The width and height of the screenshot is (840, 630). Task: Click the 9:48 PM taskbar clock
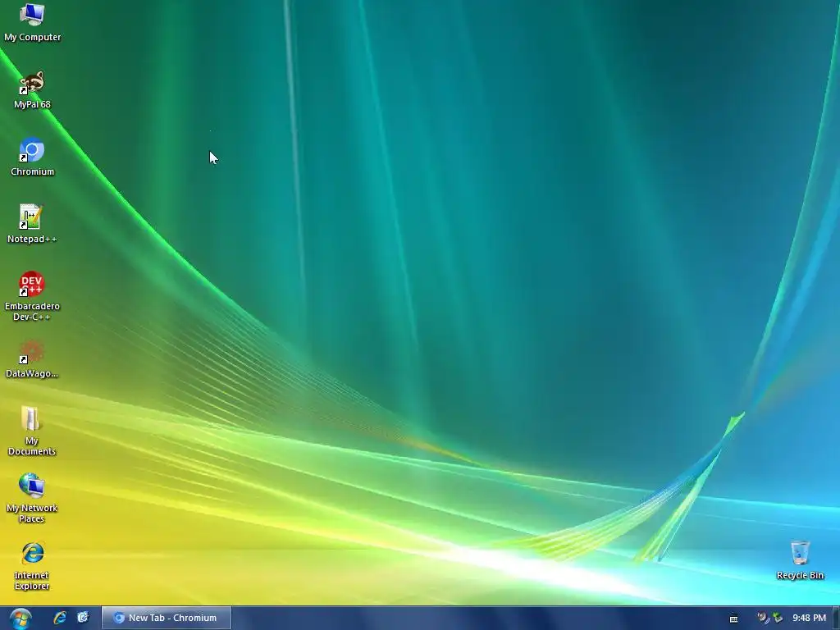(x=809, y=618)
